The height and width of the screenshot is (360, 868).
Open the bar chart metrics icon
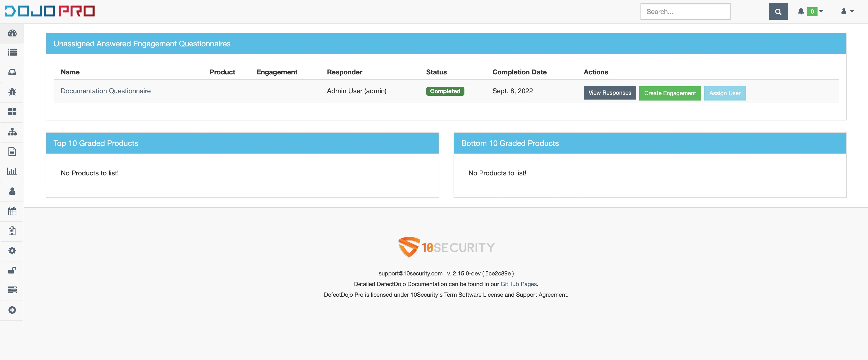(x=12, y=171)
